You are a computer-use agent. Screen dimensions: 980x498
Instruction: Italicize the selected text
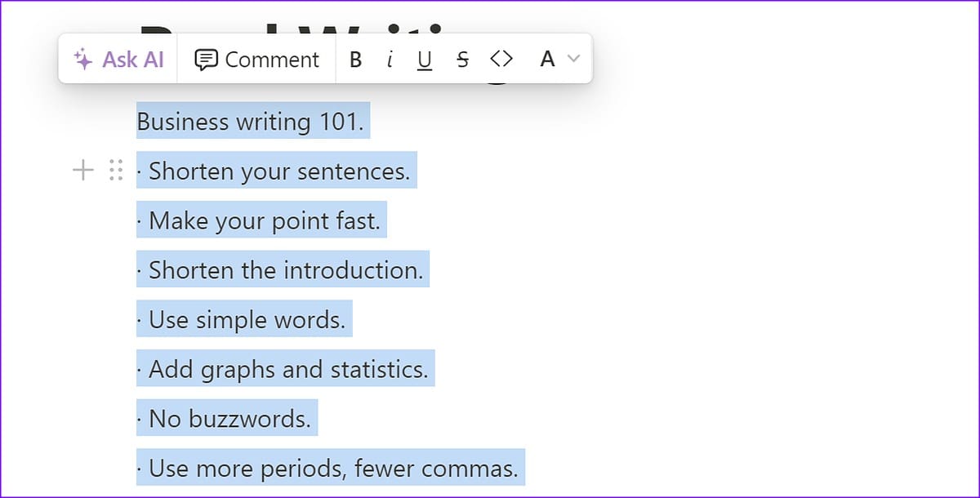(x=390, y=60)
